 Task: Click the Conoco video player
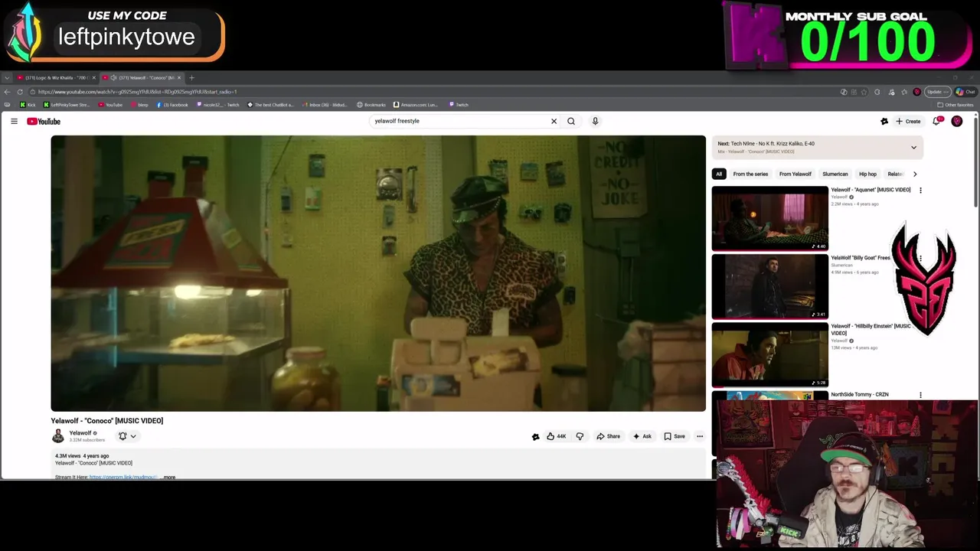(x=378, y=273)
